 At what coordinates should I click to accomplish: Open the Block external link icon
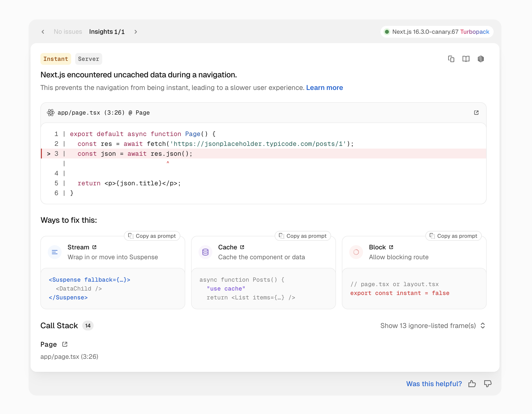pyautogui.click(x=391, y=247)
